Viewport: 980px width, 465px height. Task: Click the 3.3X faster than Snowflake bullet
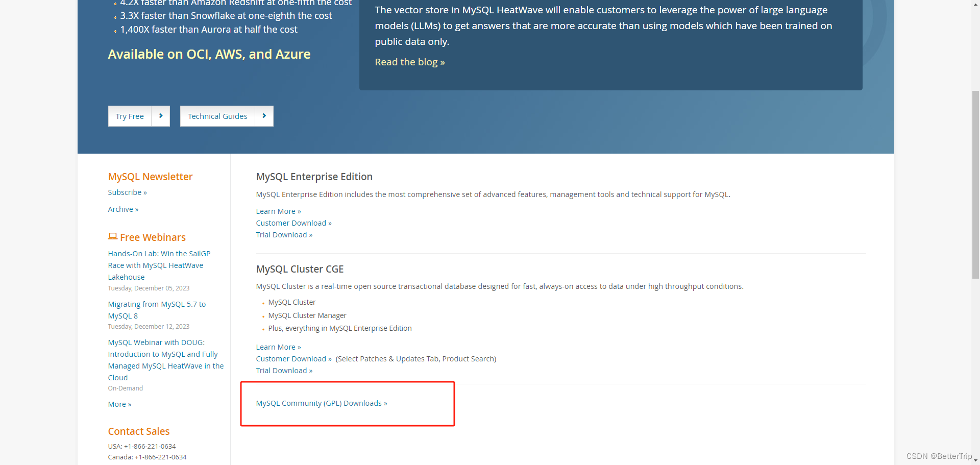tap(226, 16)
